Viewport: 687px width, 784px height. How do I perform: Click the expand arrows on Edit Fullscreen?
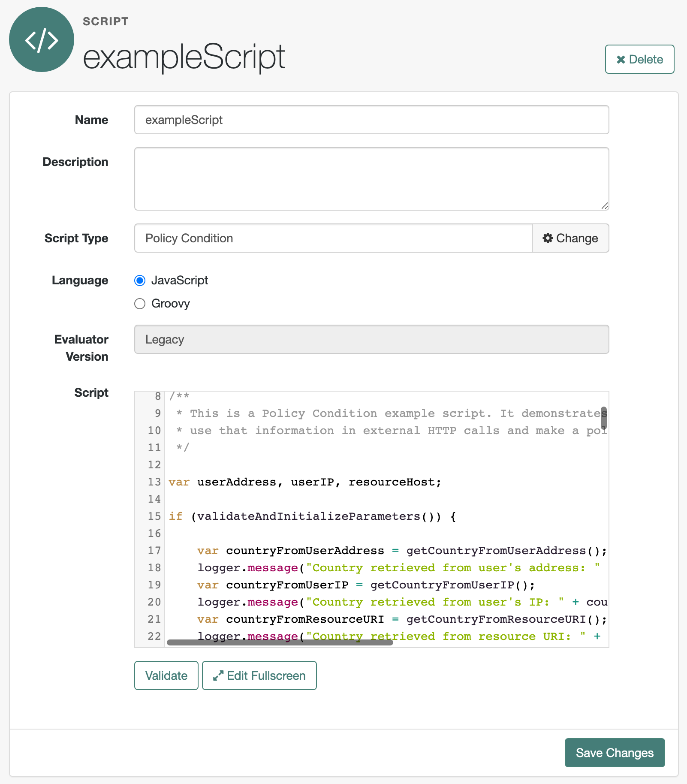click(219, 675)
